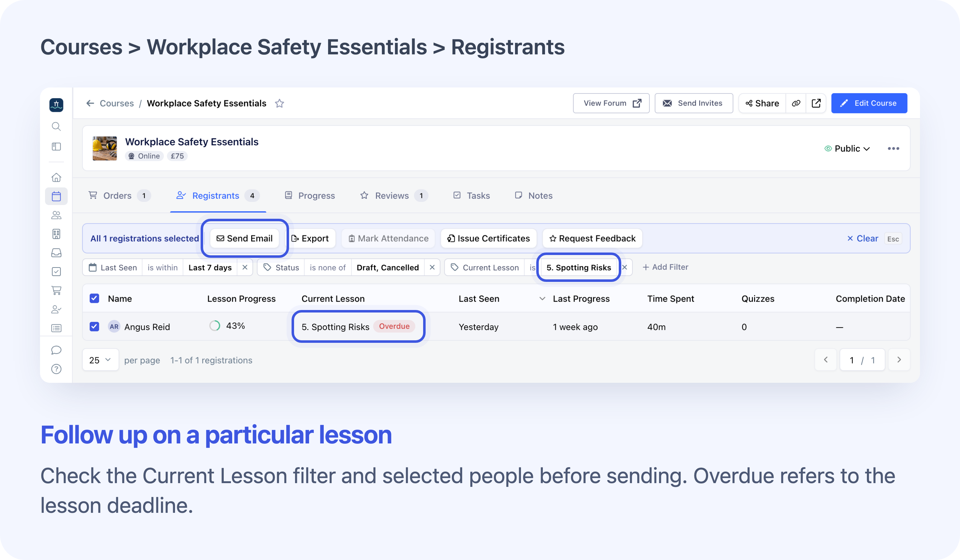Open the 25 per page dropdown

coord(100,360)
